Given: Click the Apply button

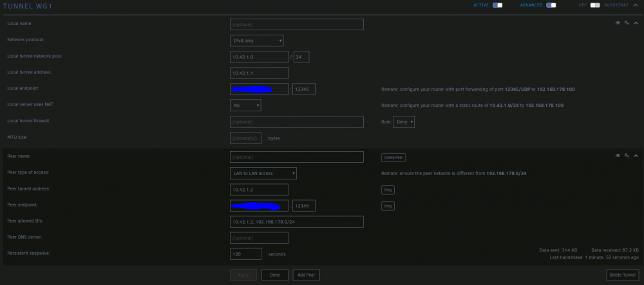Looking at the screenshot, I should [243, 275].
